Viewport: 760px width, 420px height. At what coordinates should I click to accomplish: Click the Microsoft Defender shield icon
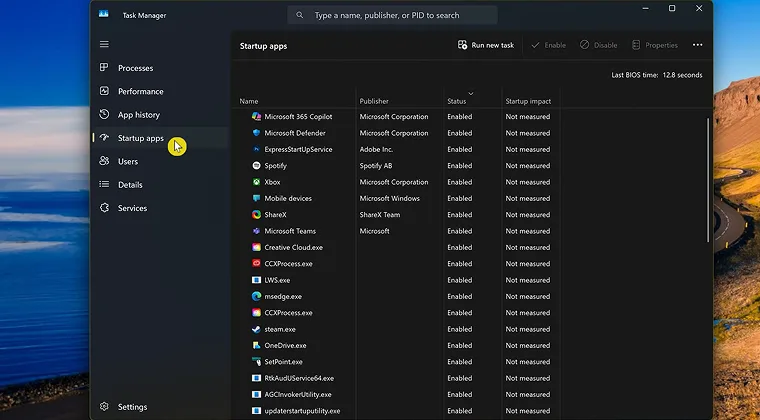[256, 133]
